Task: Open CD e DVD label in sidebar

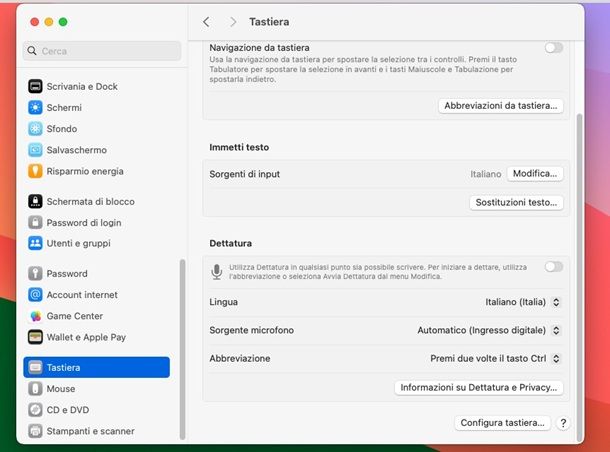Action: (68, 410)
